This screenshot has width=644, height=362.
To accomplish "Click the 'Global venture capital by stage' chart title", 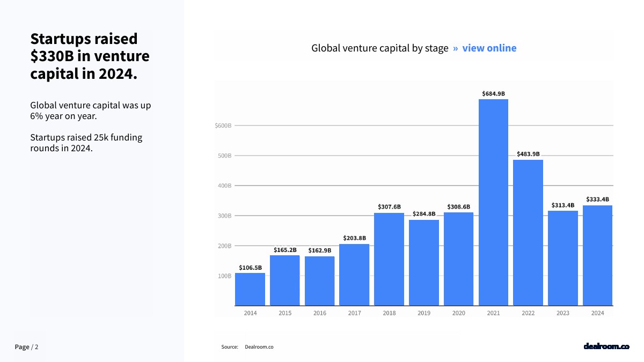I will click(x=379, y=48).
